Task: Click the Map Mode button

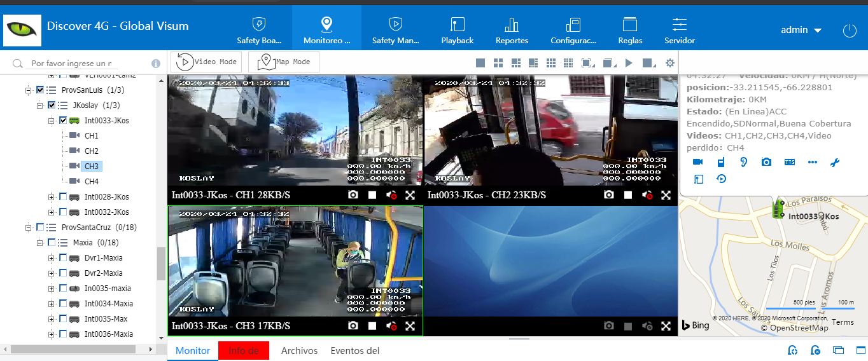Action: click(x=284, y=62)
